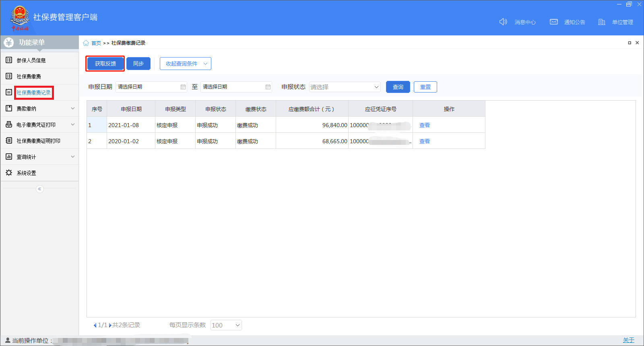The image size is (644, 346).
Task: Open the 每页显示条数 dropdown
Action: 226,325
